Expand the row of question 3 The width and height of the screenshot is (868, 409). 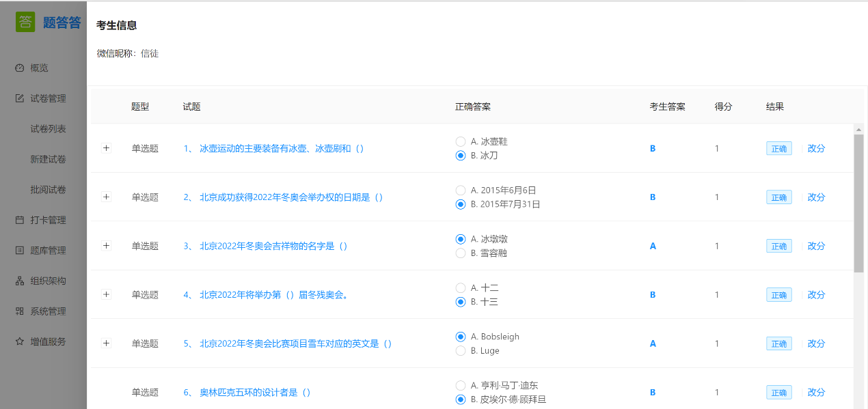pos(106,246)
